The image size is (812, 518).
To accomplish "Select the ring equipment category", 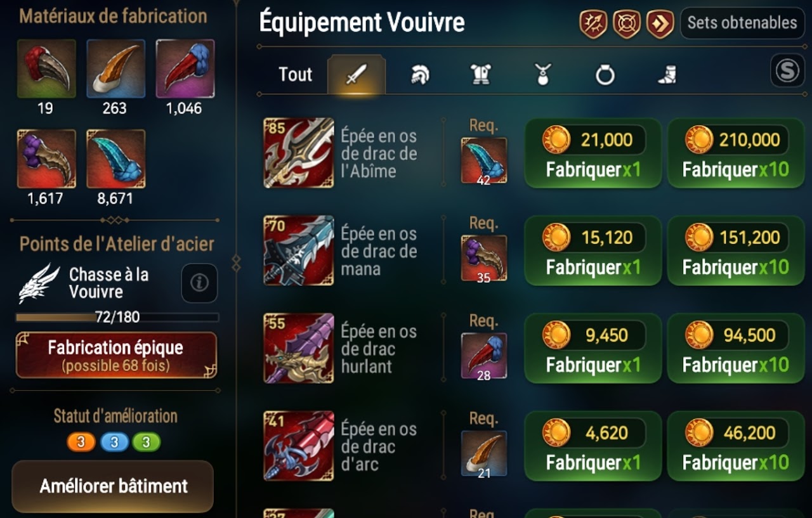I will click(x=605, y=75).
